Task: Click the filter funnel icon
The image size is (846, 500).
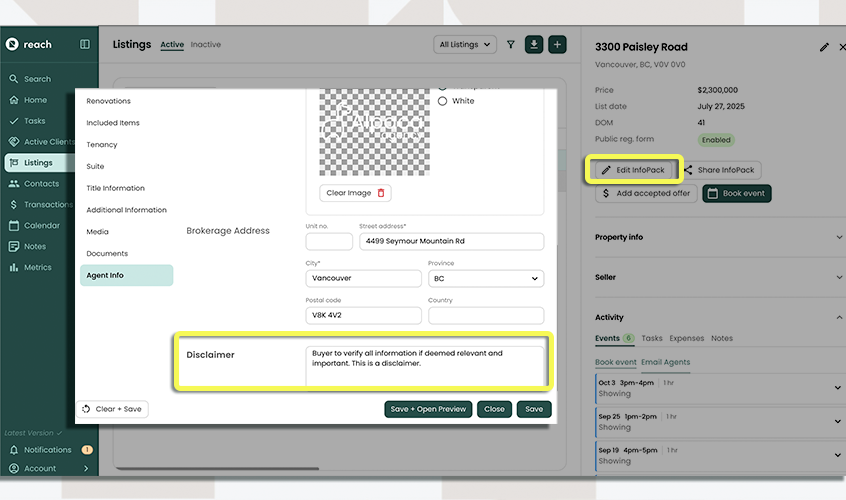Action: pos(511,45)
